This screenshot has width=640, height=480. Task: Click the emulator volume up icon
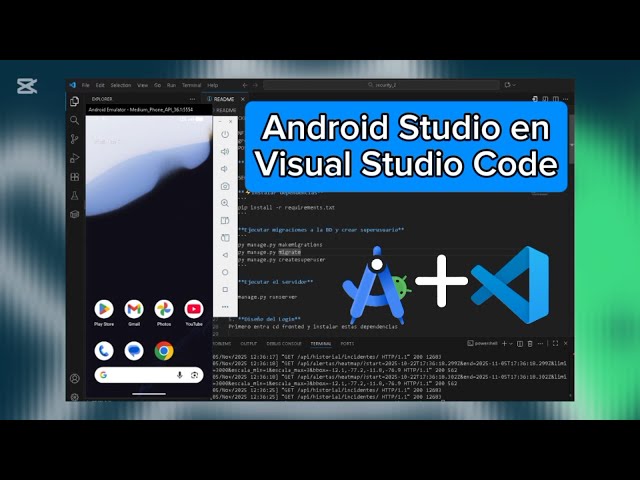[x=225, y=151]
